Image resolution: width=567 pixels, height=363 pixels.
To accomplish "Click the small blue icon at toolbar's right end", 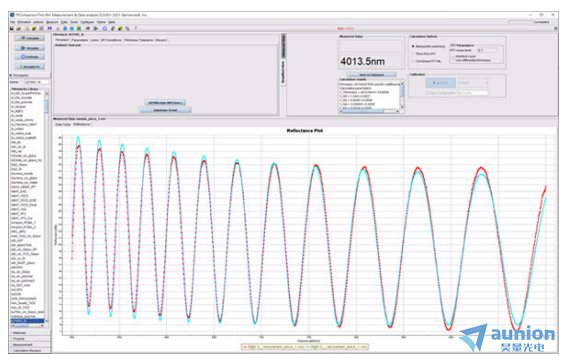I will point(555,28).
